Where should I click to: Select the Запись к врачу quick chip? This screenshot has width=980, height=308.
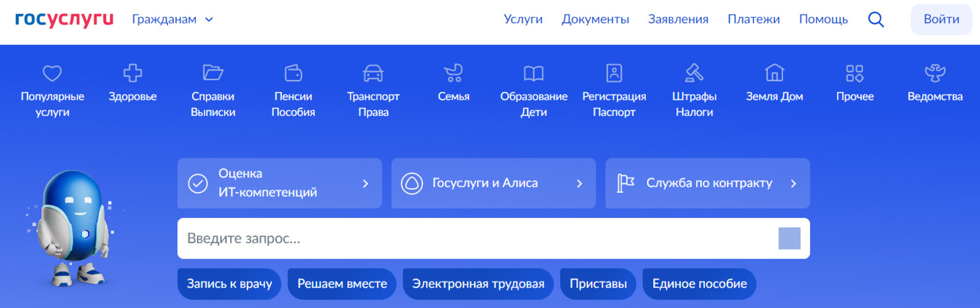229,284
